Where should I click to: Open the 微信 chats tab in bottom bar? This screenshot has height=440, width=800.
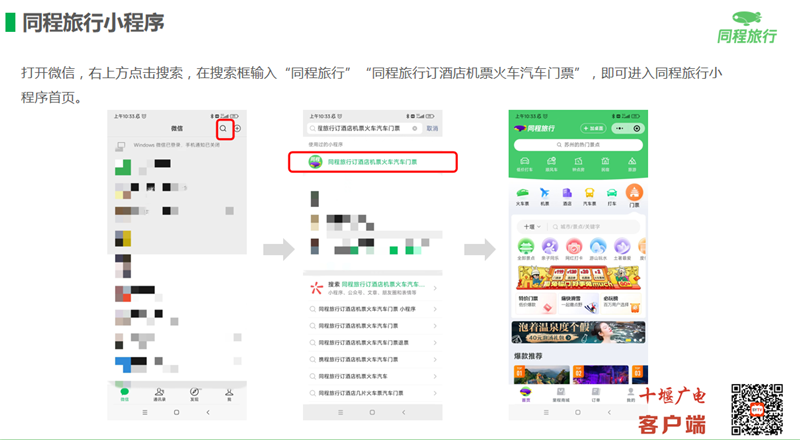(x=124, y=394)
